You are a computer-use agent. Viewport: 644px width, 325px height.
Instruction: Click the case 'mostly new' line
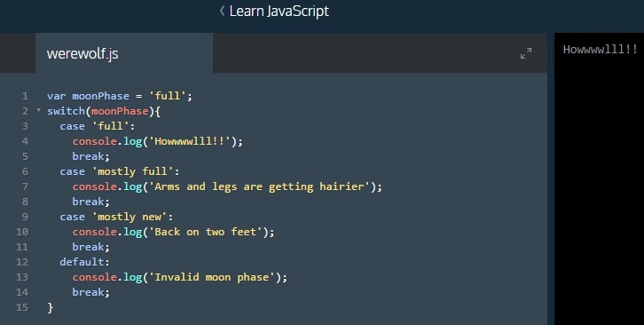pyautogui.click(x=116, y=217)
